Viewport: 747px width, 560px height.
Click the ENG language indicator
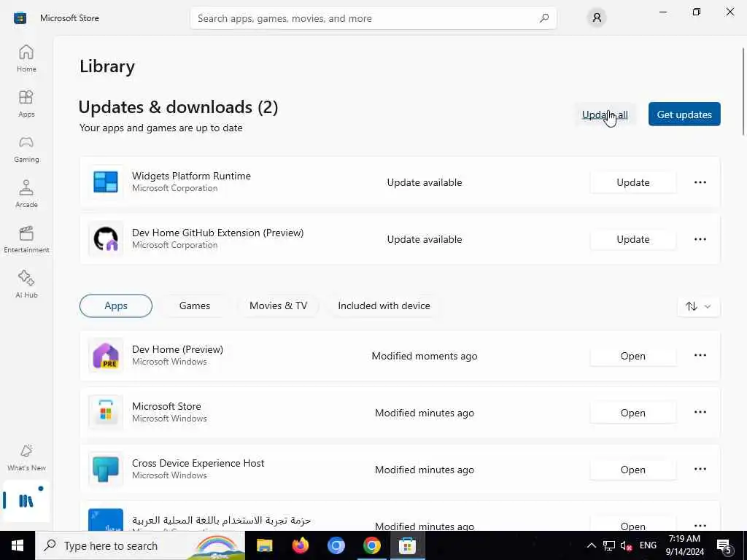click(x=648, y=545)
